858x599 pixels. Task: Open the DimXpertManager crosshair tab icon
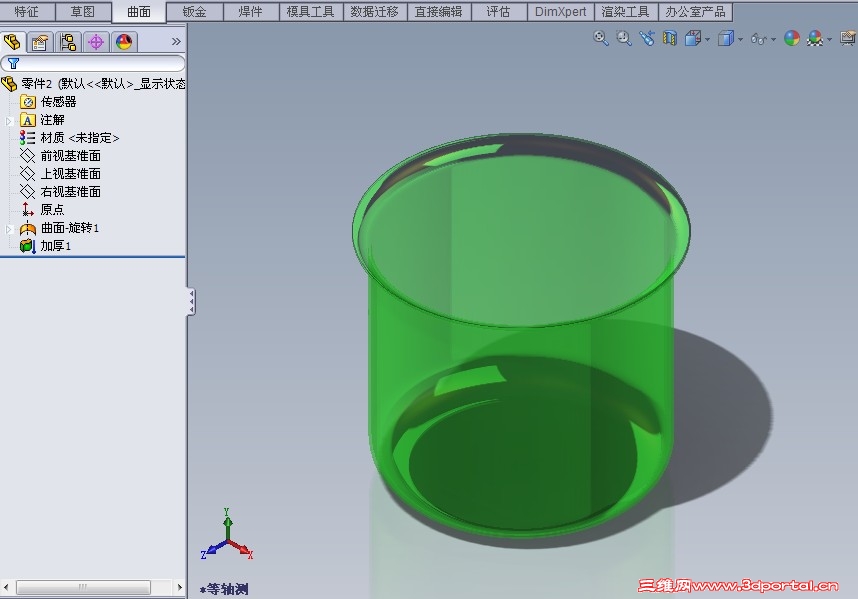pyautogui.click(x=96, y=42)
